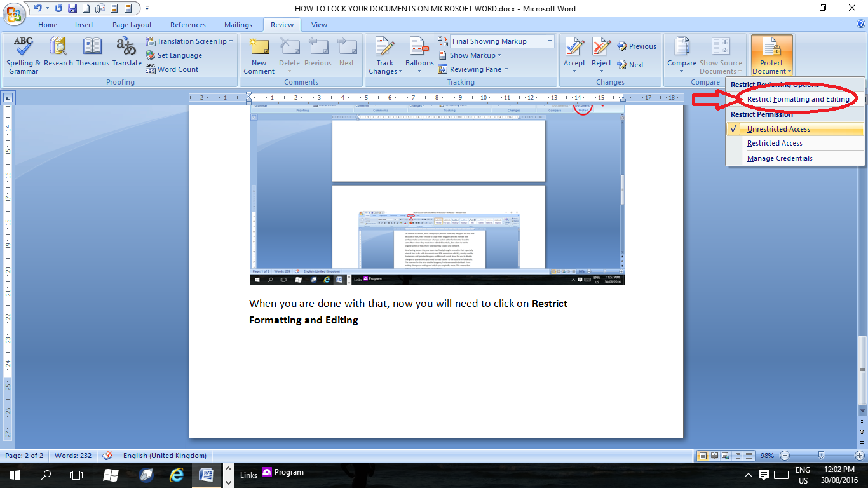Open Task View on the taskbar
Image resolution: width=868 pixels, height=488 pixels.
(76, 475)
